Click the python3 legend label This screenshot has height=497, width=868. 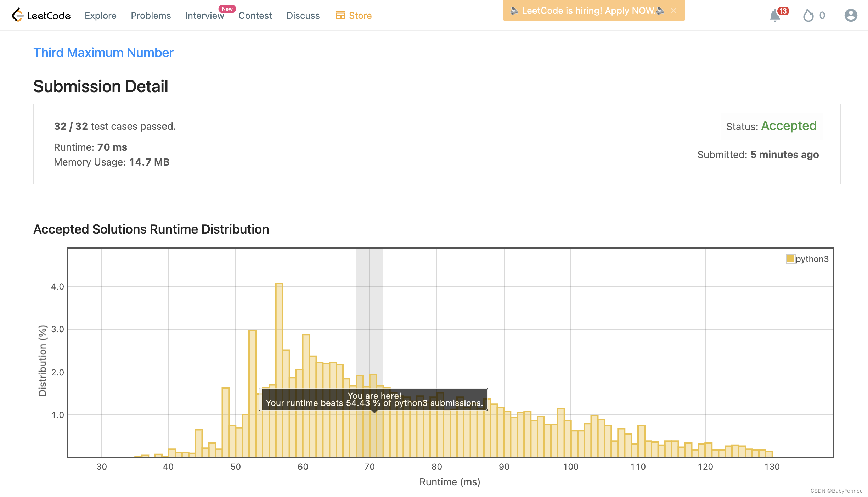[x=812, y=259]
